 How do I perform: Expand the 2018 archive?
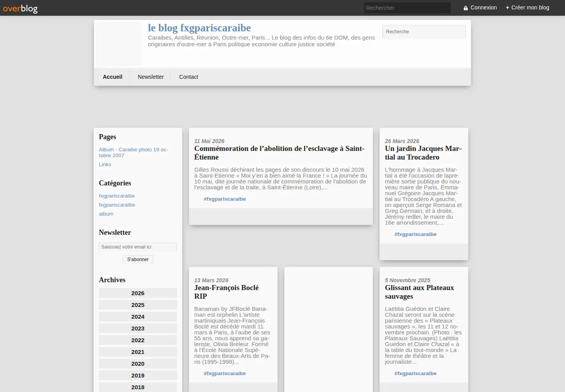138,387
